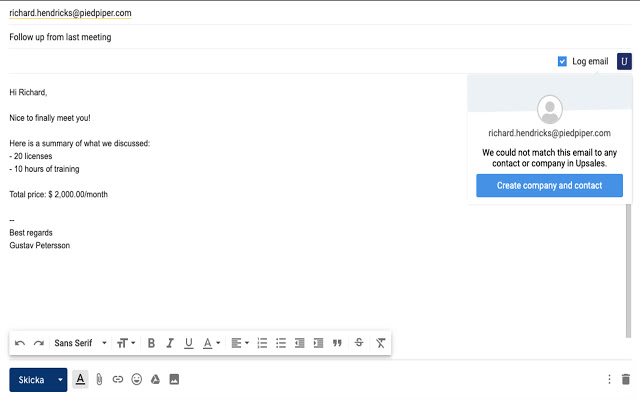The width and height of the screenshot is (640, 400).
Task: Open the send options arrow next to Skicka
Action: pos(60,380)
